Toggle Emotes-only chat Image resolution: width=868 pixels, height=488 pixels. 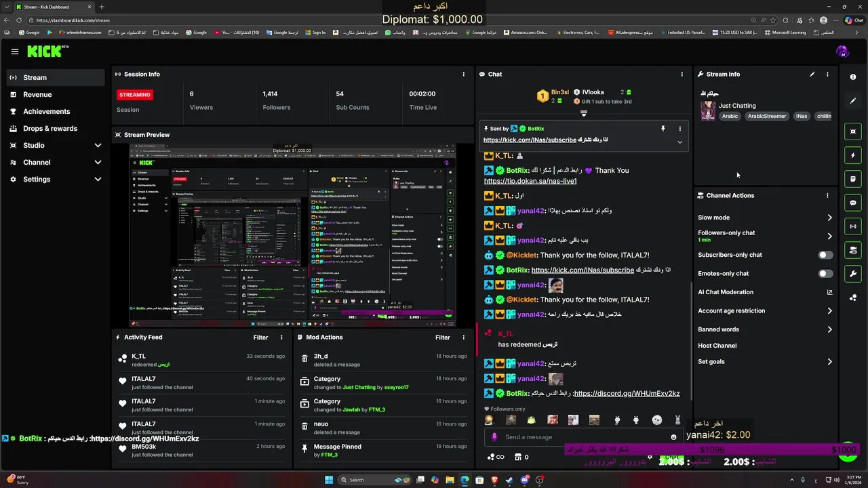click(x=825, y=273)
